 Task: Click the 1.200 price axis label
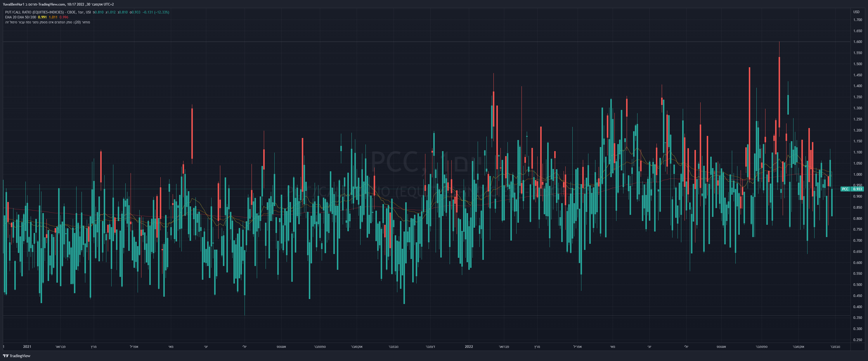tap(857, 130)
